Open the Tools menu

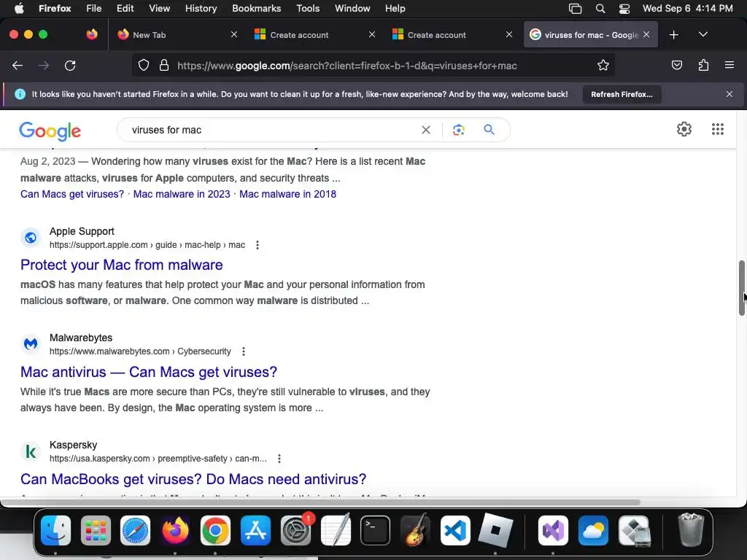coord(308,8)
